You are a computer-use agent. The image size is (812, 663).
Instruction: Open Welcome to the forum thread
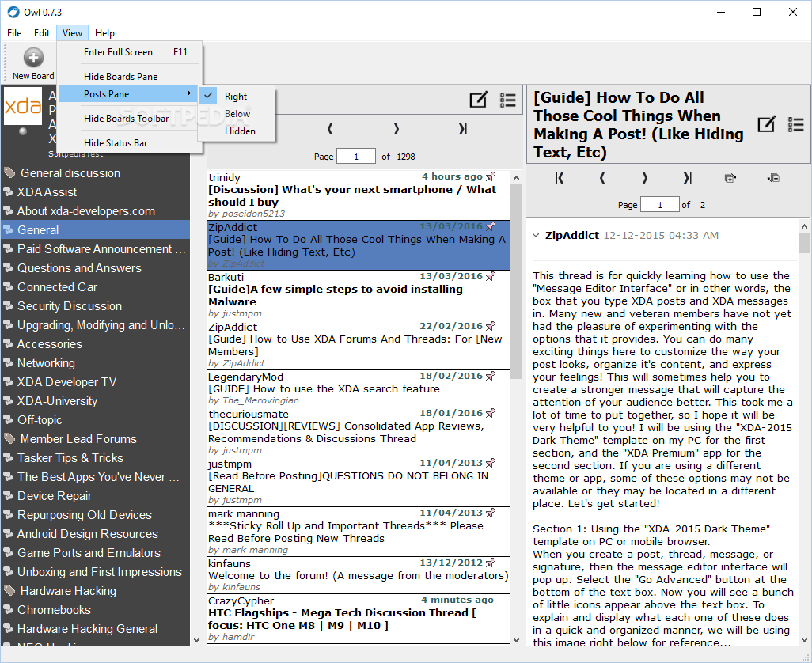(358, 575)
